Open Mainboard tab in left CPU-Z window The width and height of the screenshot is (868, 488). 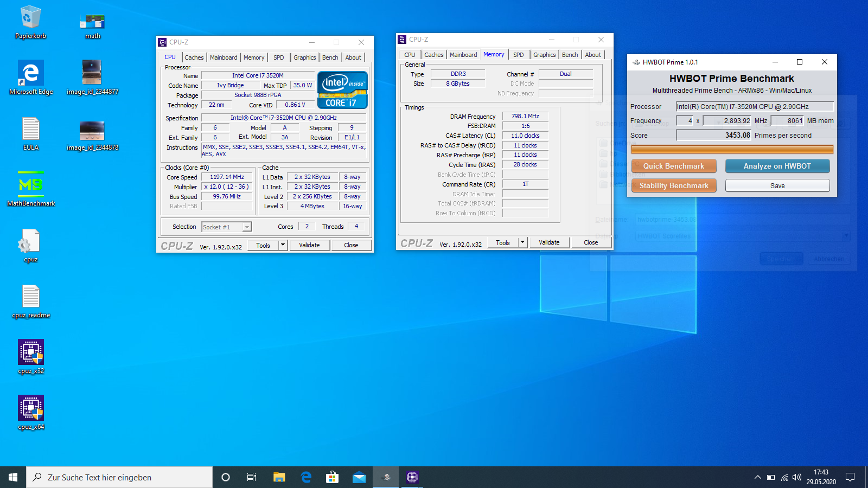(224, 57)
